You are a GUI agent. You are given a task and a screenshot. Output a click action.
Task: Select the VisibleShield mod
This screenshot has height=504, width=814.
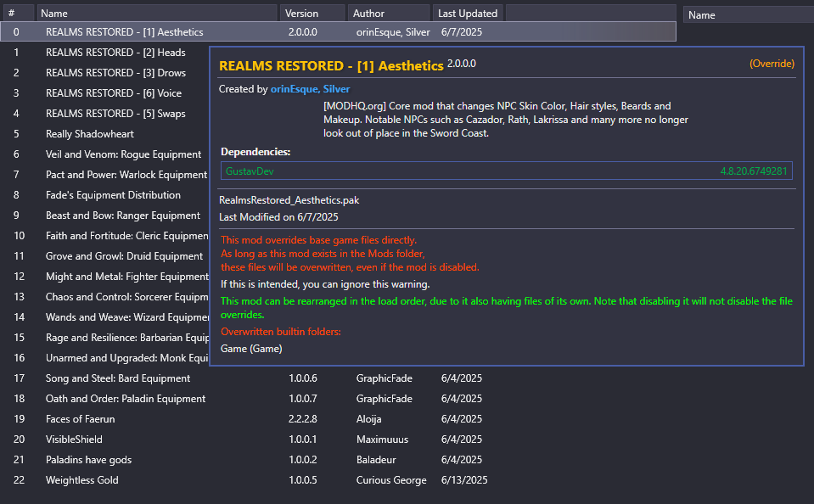(74, 440)
